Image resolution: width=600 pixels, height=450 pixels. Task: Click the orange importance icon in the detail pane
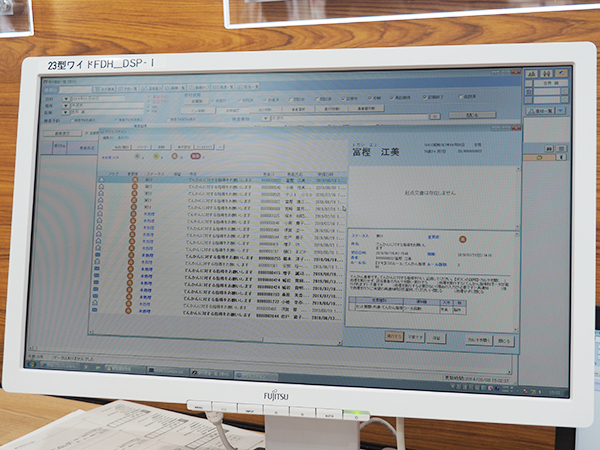pyautogui.click(x=463, y=239)
